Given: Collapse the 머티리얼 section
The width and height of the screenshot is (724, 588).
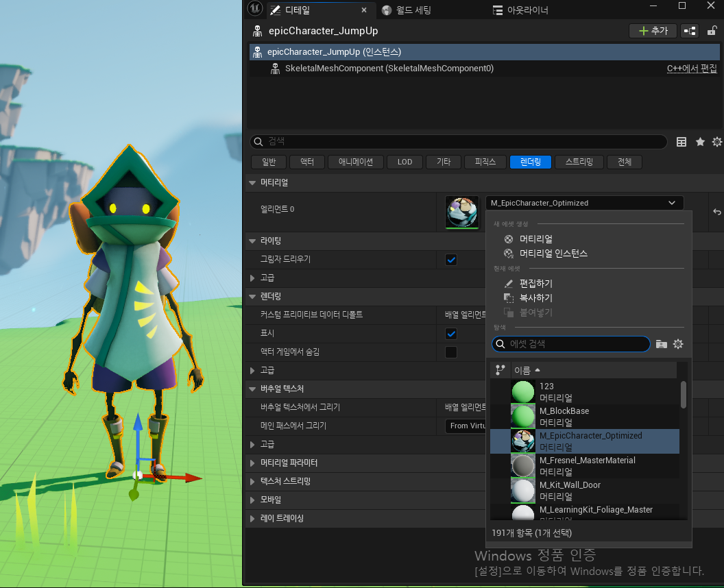Looking at the screenshot, I should click(x=252, y=183).
